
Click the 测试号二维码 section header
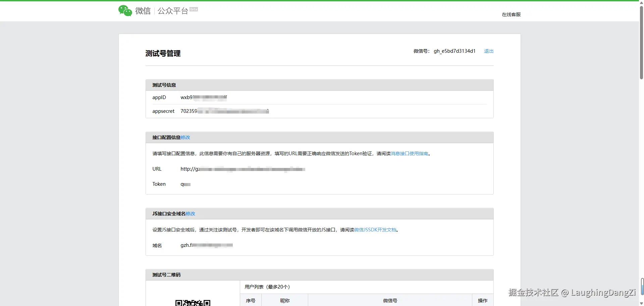click(320, 275)
